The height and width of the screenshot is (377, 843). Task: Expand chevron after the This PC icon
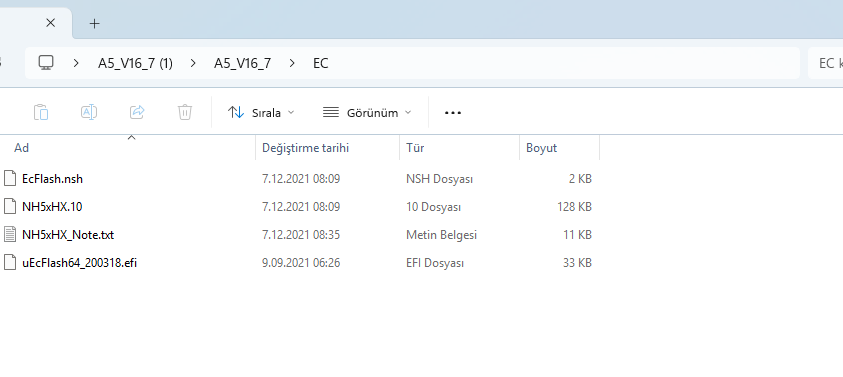pos(76,63)
